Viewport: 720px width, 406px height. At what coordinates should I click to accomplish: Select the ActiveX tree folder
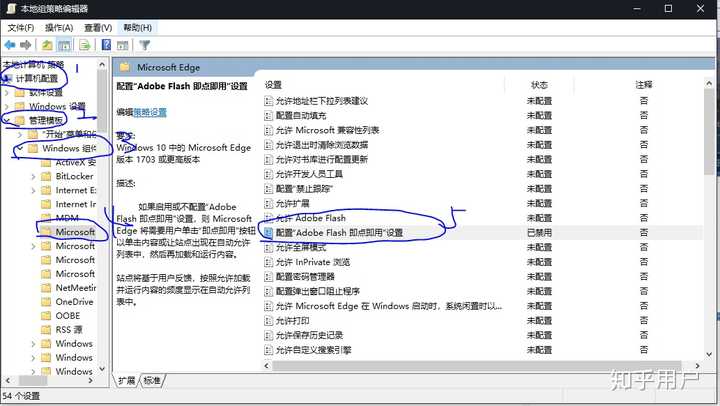point(76,162)
